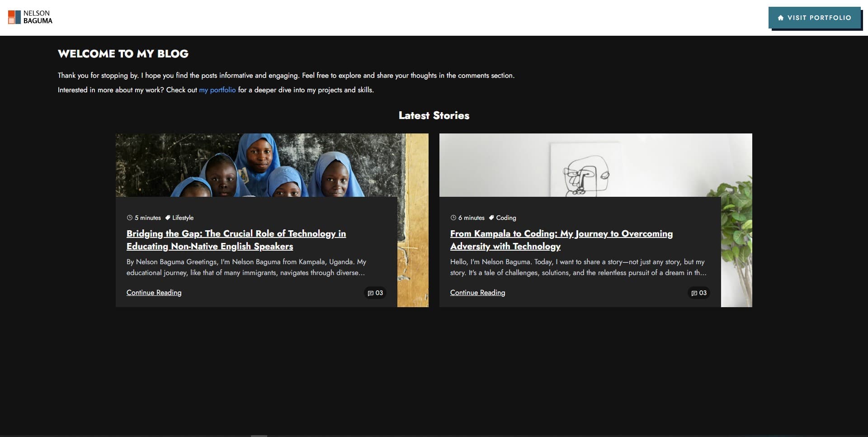Click the clock icon showing 5 minutes read time
The height and width of the screenshot is (437, 868).
click(x=129, y=218)
